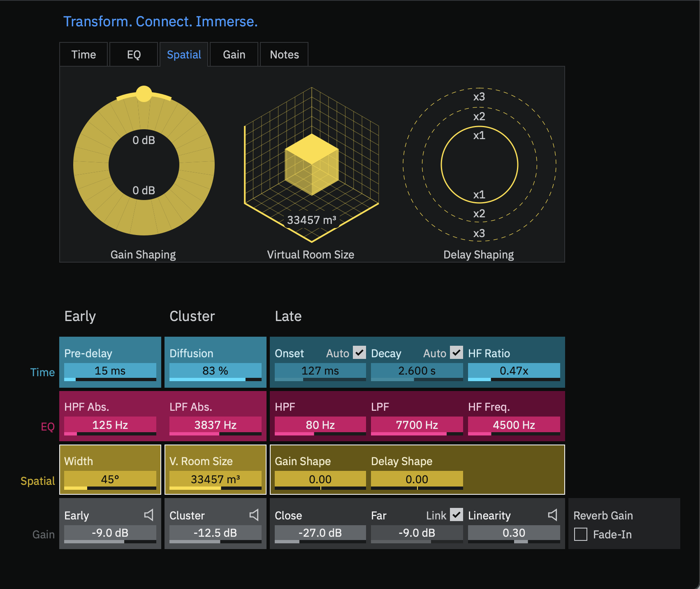The image size is (700, 589).
Task: Click the Delay Shape 0.00 slider
Action: 417,480
